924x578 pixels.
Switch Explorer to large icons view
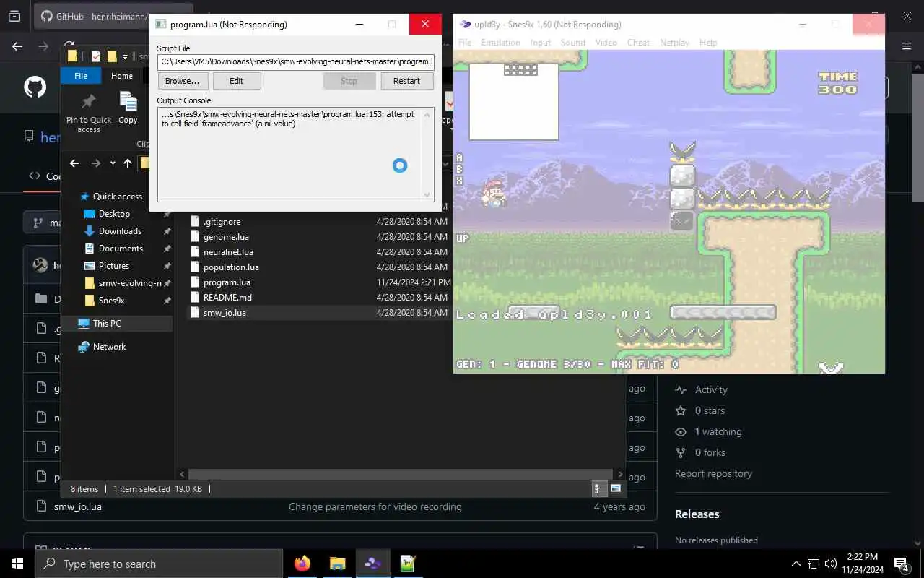click(616, 488)
